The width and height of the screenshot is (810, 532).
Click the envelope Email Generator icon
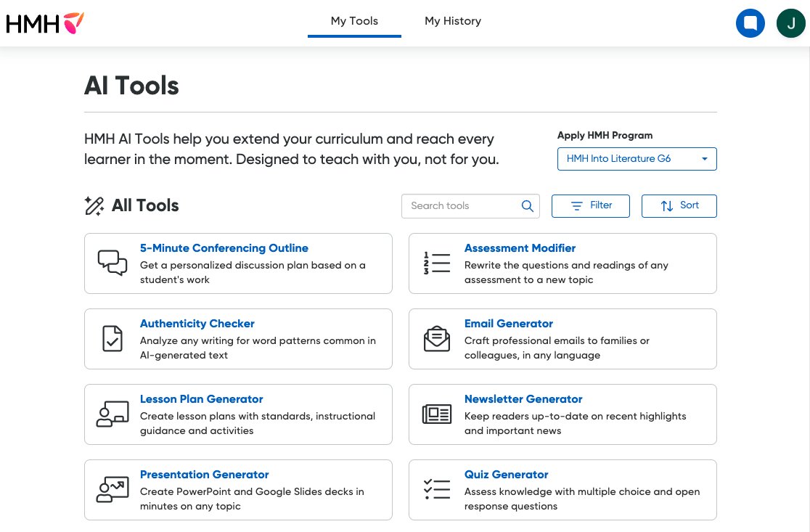(x=436, y=339)
